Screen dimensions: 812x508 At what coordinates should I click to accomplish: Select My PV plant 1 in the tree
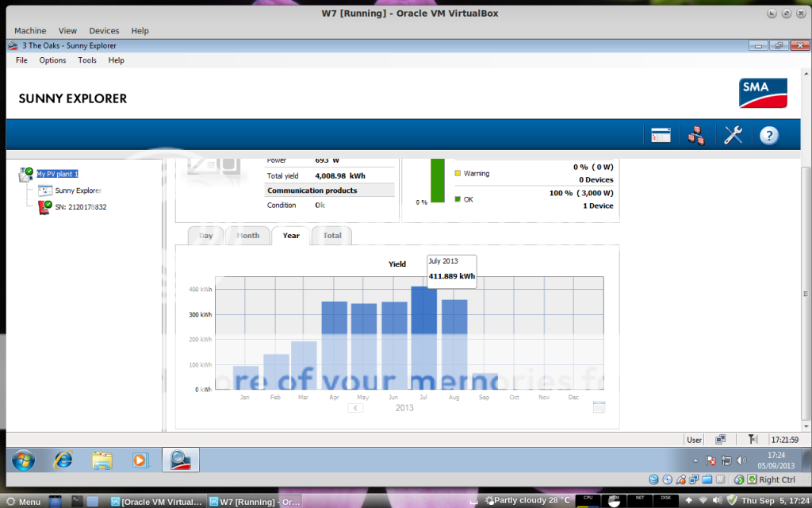click(x=57, y=174)
